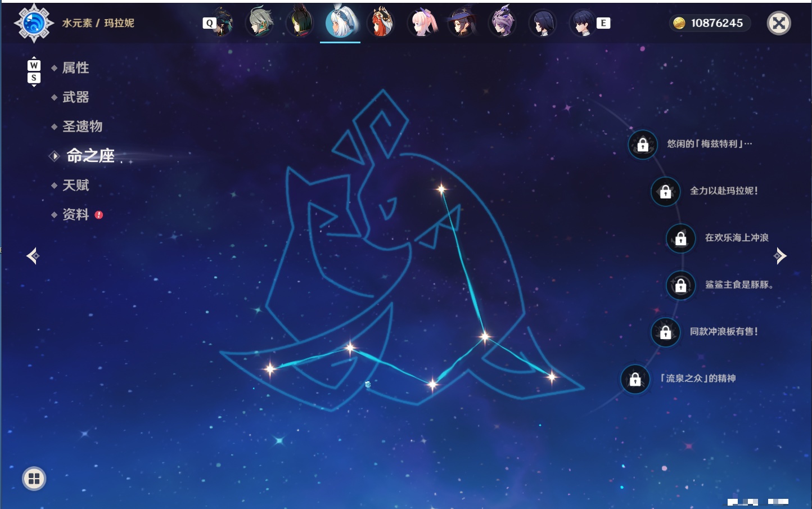Select the highlighted white-haired Mualani avatar
The height and width of the screenshot is (509, 812).
pos(340,22)
